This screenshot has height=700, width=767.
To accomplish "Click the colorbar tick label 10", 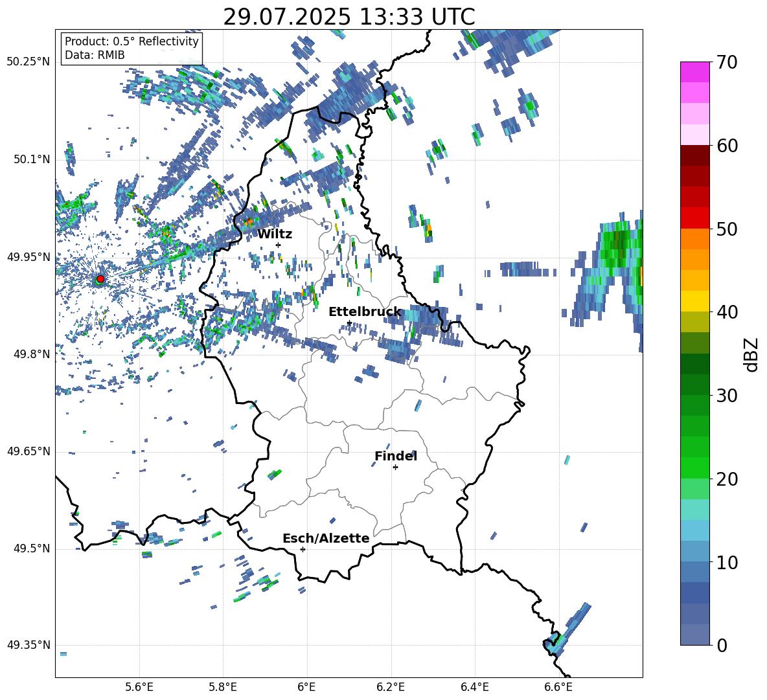I will pos(727,562).
